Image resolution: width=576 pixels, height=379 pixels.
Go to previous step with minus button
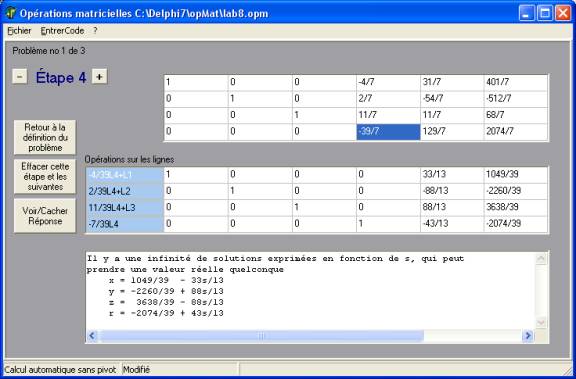point(19,77)
